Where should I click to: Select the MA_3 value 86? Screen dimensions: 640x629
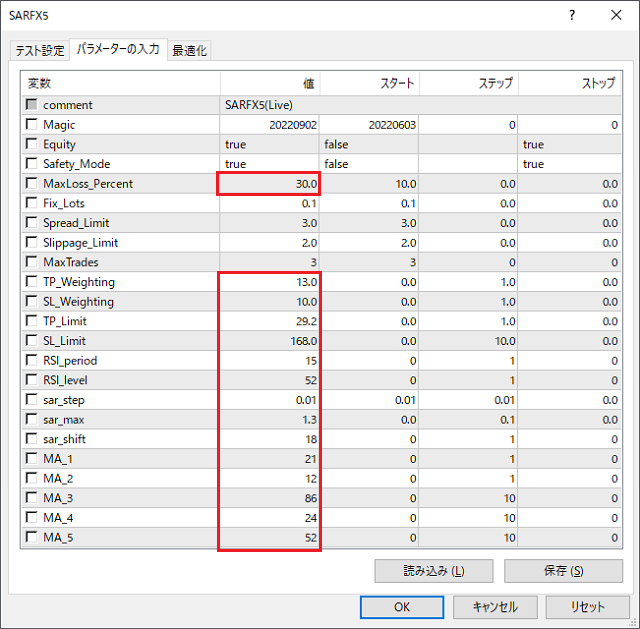tap(311, 498)
